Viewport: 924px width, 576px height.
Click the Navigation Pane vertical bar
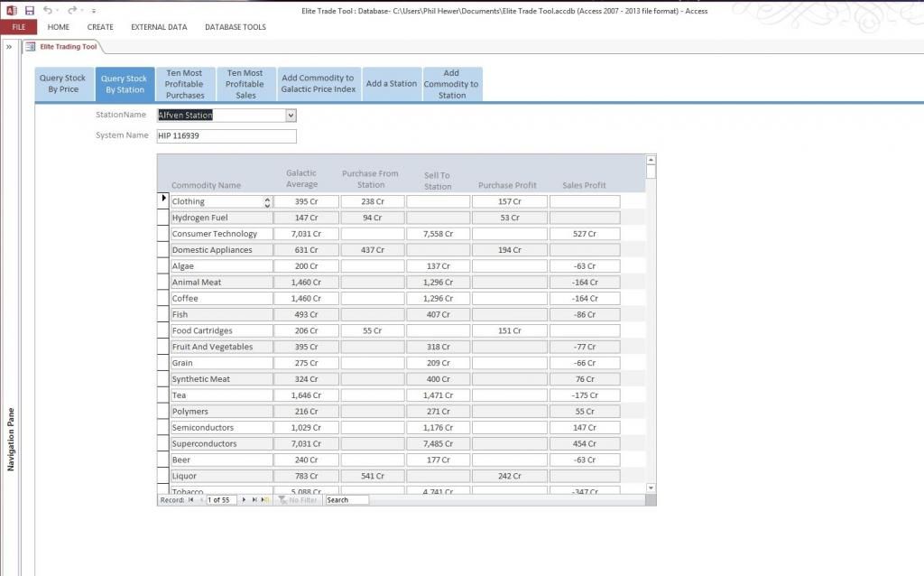[10, 307]
